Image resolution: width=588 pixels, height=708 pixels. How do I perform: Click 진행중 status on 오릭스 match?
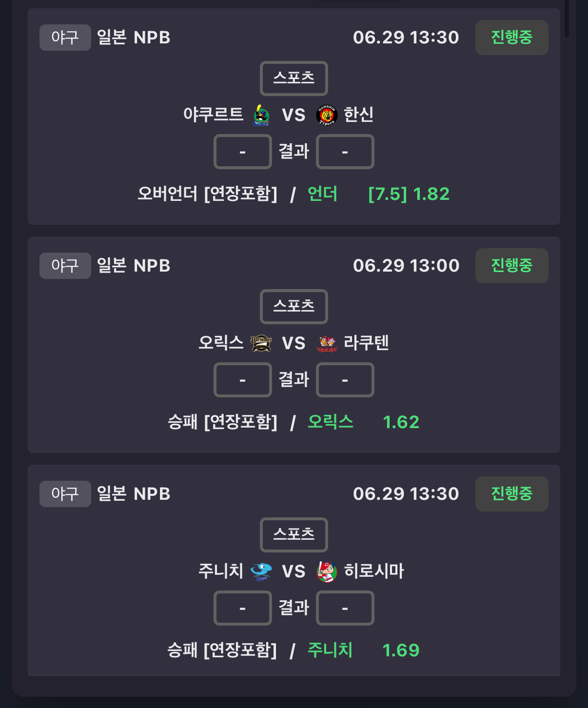[x=512, y=266]
